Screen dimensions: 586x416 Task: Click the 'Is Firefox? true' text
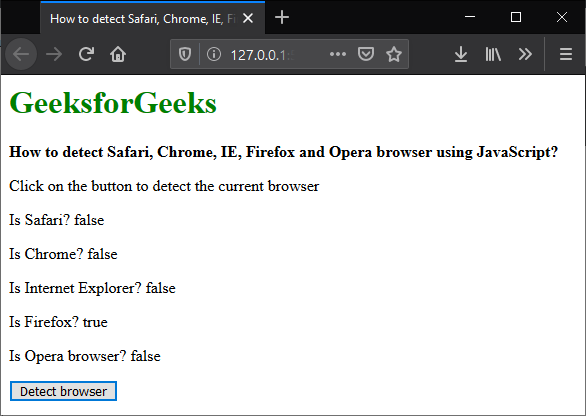pos(58,322)
